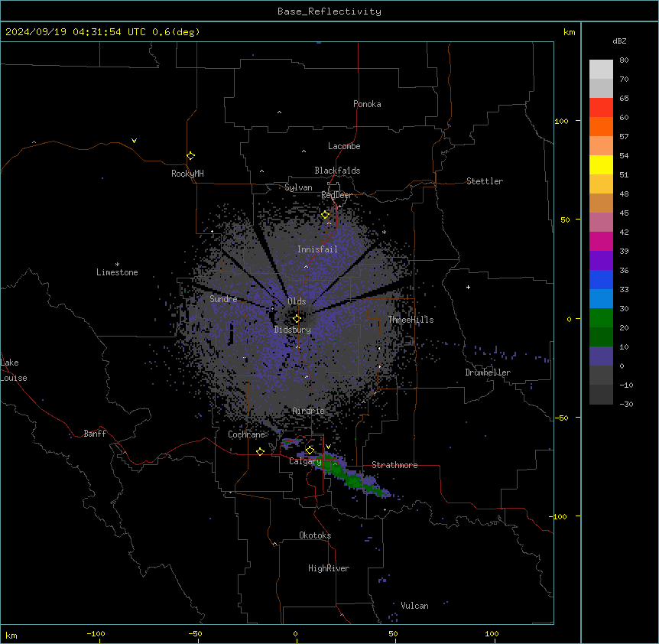Click the HighRiver city label
Screen dimensions: 659x644
tap(329, 568)
